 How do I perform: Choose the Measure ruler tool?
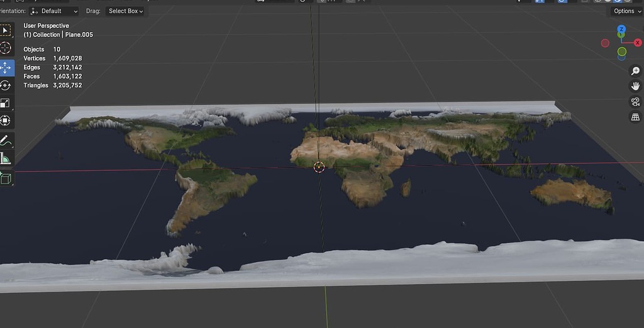[x=5, y=158]
